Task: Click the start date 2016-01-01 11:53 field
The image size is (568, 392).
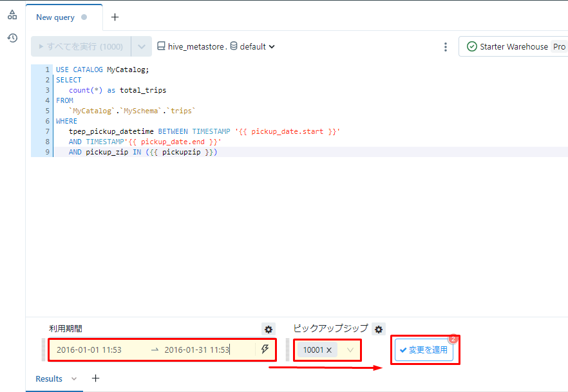Action: (x=89, y=350)
